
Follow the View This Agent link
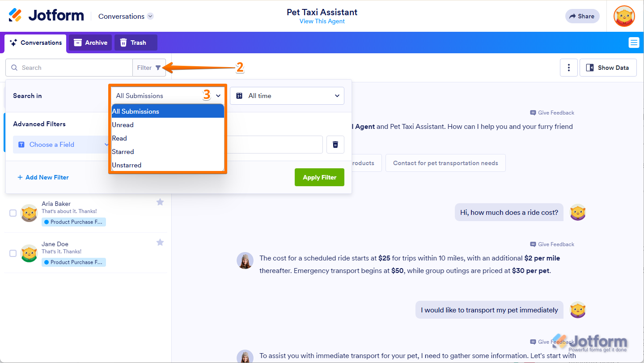tap(322, 21)
